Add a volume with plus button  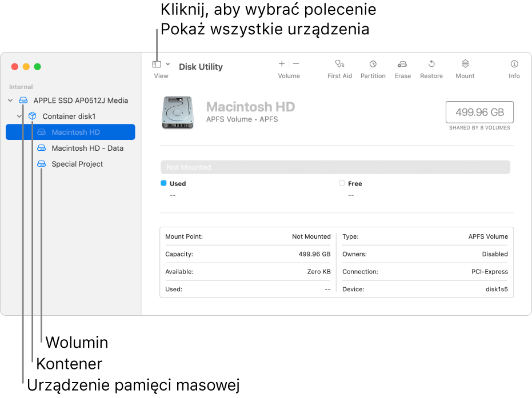tap(281, 64)
